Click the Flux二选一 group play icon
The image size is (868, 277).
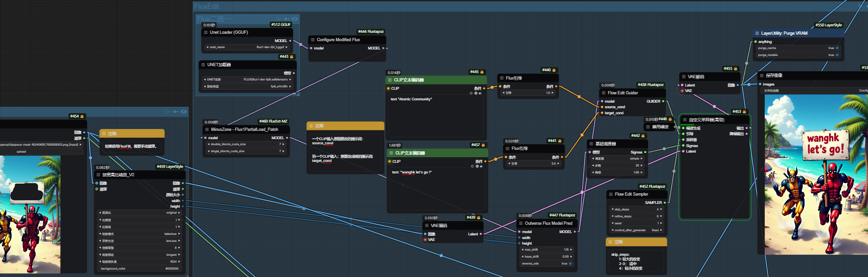278,19
